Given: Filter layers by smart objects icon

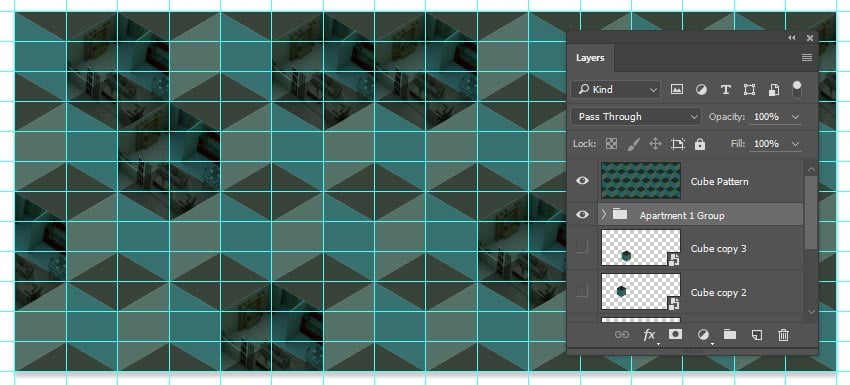Looking at the screenshot, I should click(x=774, y=89).
